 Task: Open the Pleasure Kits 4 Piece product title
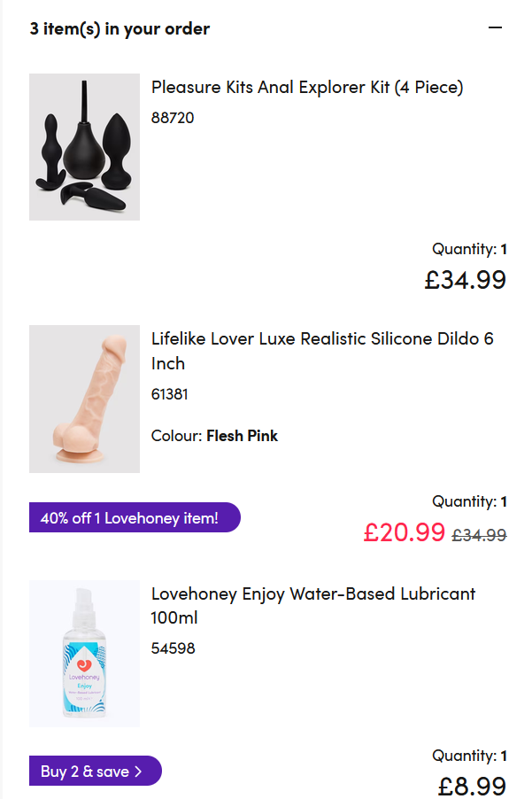tap(307, 87)
